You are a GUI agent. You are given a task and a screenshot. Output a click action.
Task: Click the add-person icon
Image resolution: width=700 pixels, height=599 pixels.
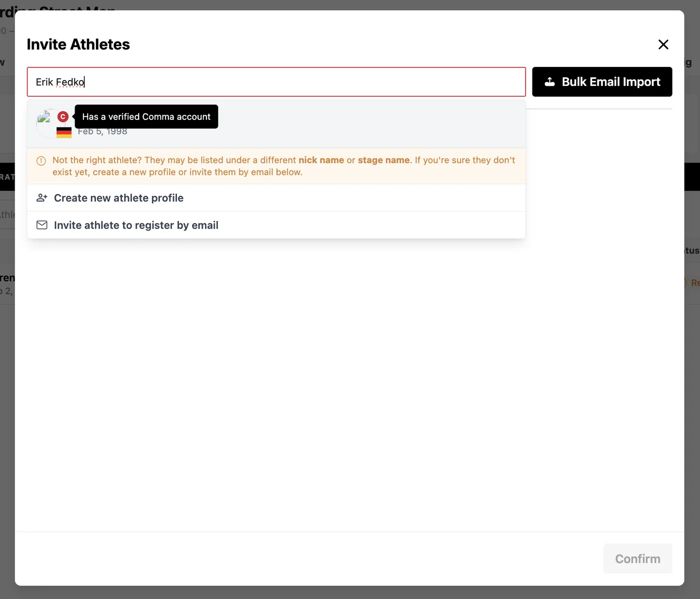click(x=42, y=198)
